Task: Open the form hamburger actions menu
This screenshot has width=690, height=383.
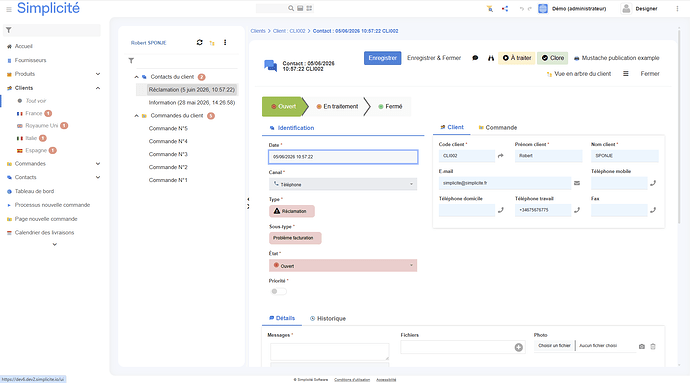Action: [x=625, y=74]
